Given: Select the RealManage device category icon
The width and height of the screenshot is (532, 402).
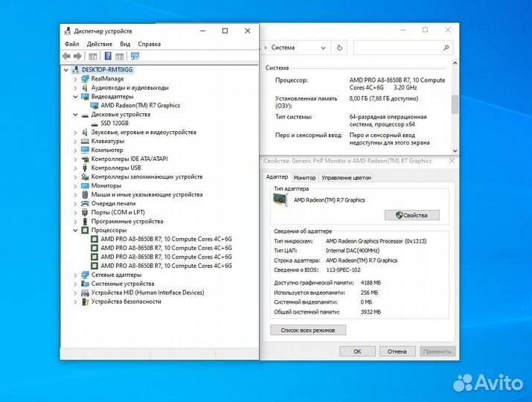Looking at the screenshot, I should (x=85, y=79).
